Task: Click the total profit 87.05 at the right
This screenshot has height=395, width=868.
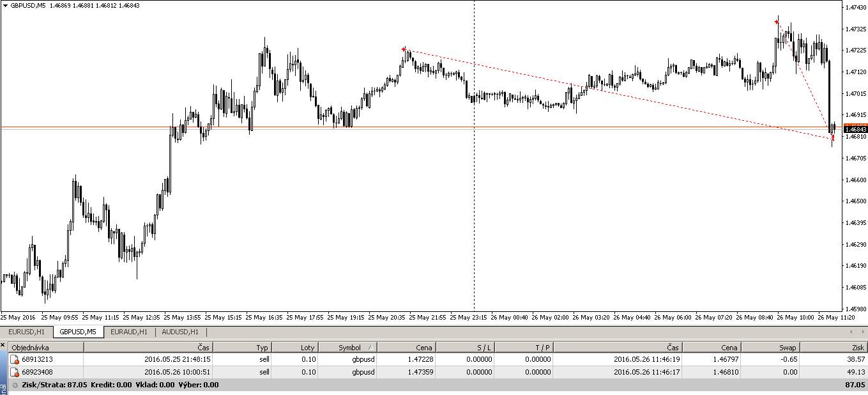Action: 855,385
